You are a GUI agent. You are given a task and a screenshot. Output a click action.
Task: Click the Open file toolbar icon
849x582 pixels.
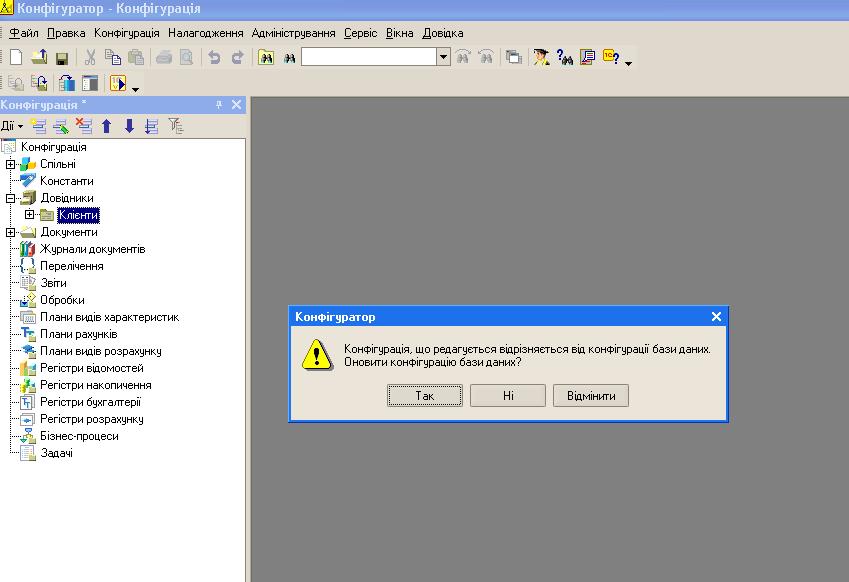39,57
